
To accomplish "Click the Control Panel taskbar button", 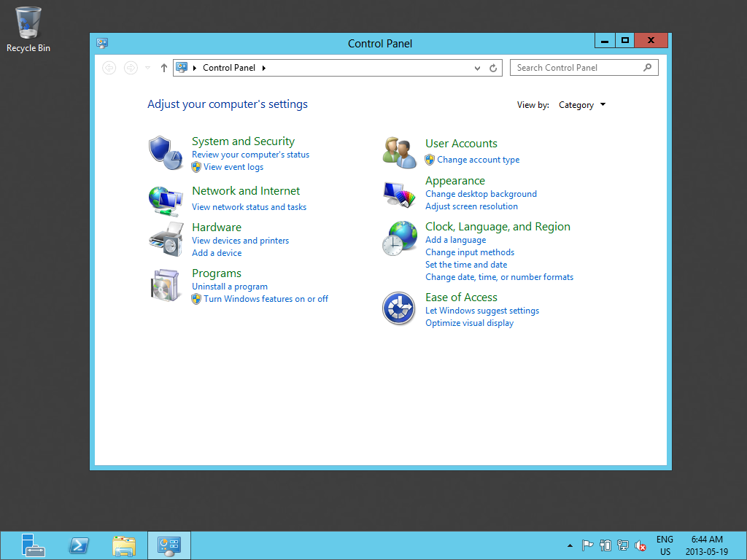I will click(169, 545).
